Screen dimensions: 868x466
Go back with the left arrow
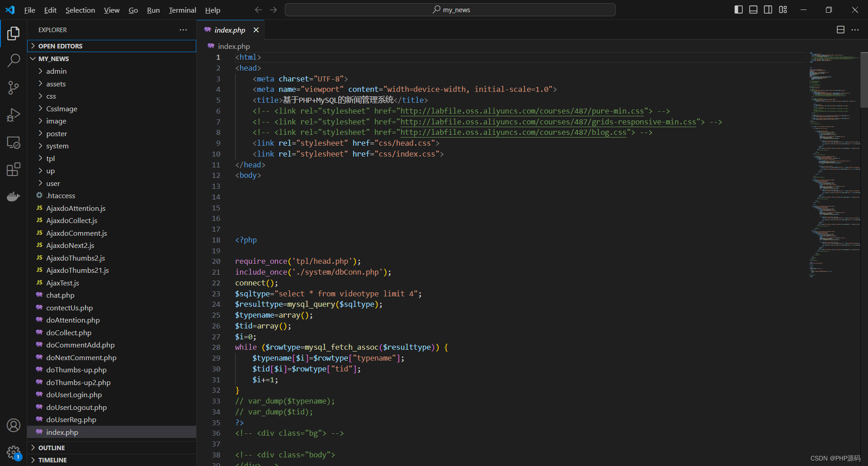[258, 10]
